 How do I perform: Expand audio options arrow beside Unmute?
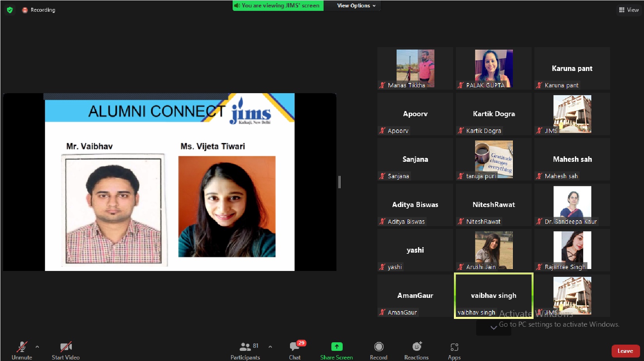[x=37, y=347]
